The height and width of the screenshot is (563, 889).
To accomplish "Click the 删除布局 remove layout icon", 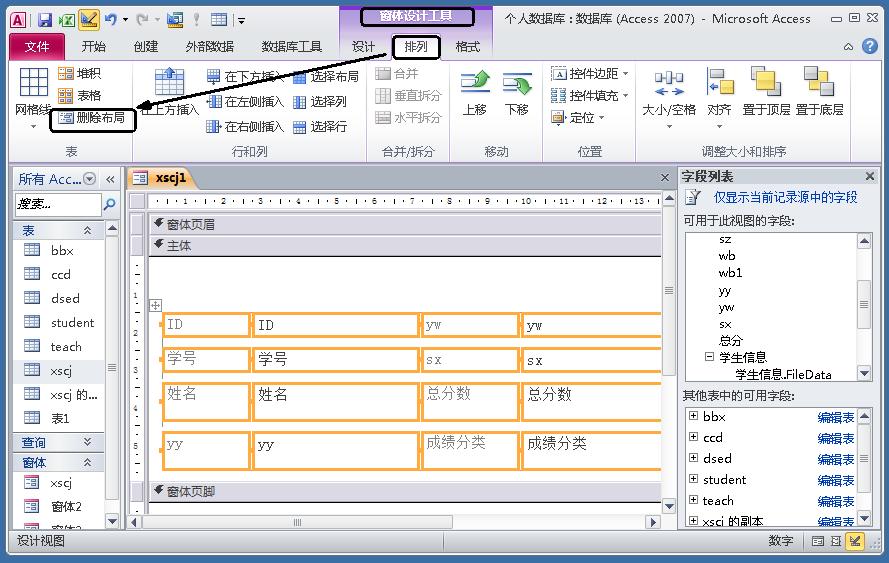I will click(x=66, y=117).
